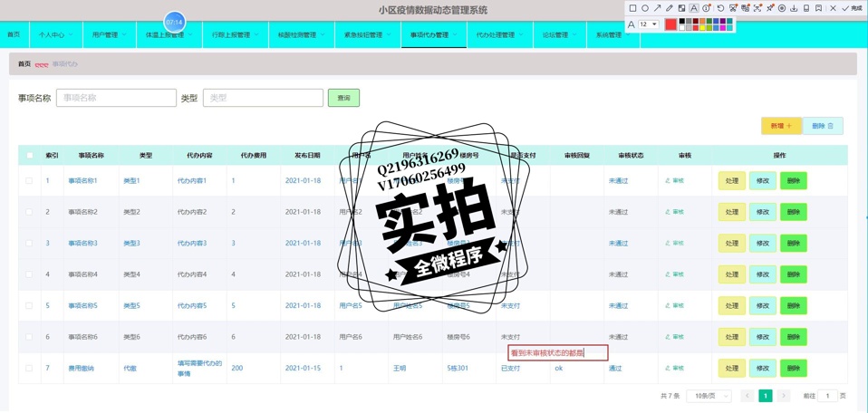The image size is (868, 413).
Task: Click the 查询 search button
Action: [x=343, y=98]
